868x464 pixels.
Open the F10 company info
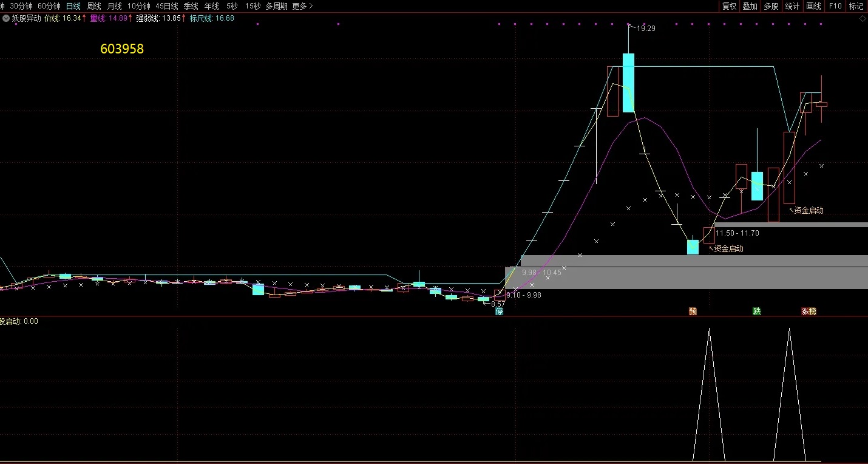[x=835, y=6]
